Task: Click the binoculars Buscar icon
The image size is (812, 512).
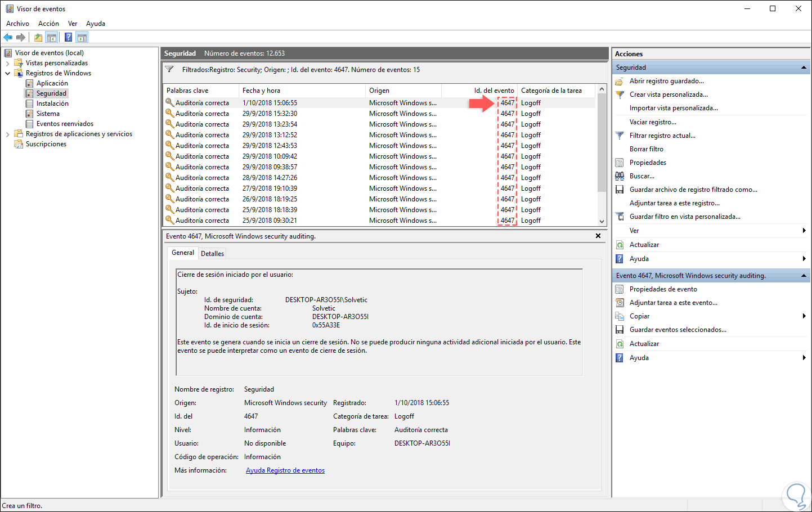Action: pyautogui.click(x=620, y=176)
